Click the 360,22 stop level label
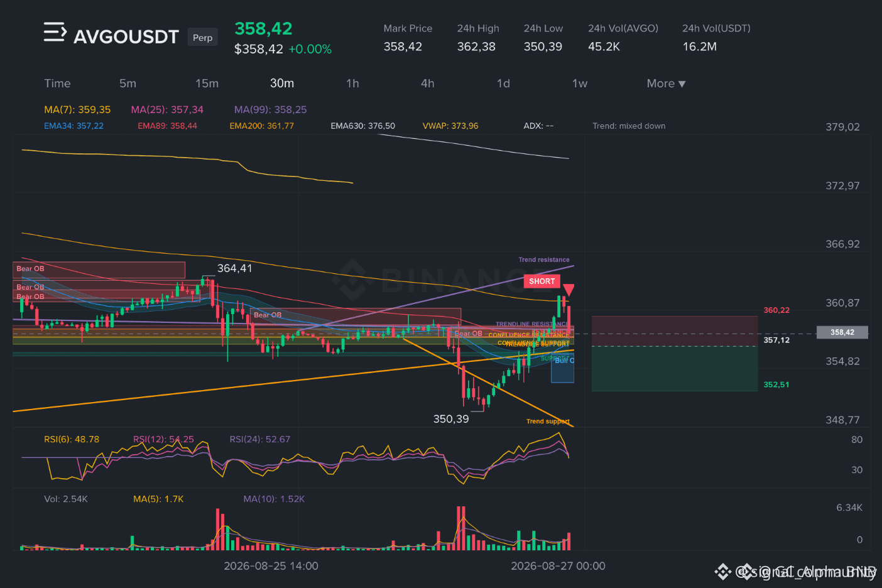882x588 pixels. pos(776,310)
